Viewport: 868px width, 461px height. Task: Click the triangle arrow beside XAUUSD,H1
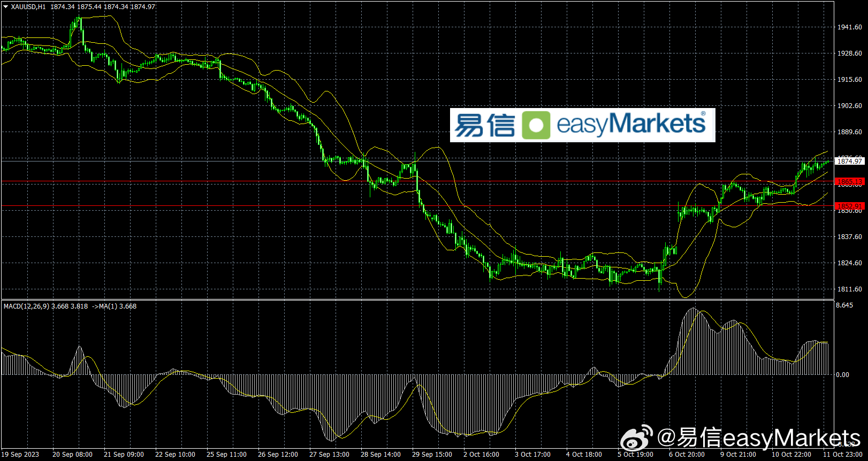(x=6, y=7)
